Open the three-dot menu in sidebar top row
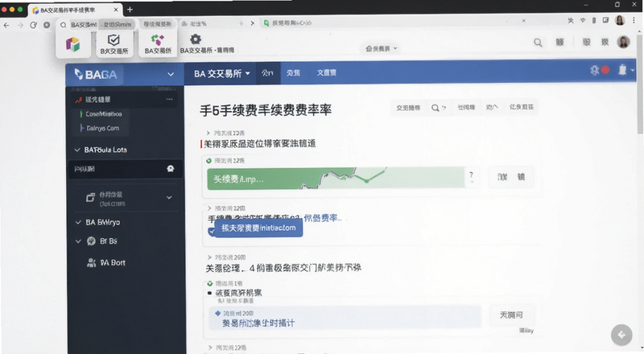Screen dimensions: 644x354 [169, 100]
